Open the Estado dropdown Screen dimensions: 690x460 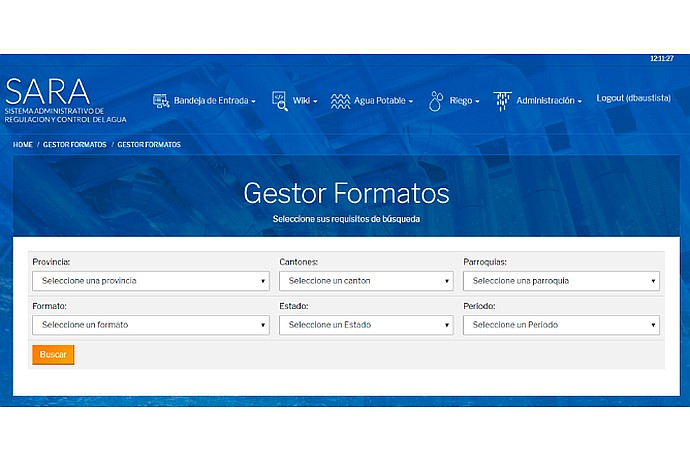(x=366, y=325)
